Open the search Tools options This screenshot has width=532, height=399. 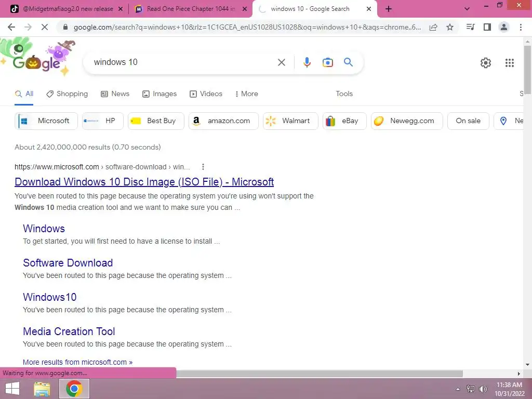[x=344, y=94]
